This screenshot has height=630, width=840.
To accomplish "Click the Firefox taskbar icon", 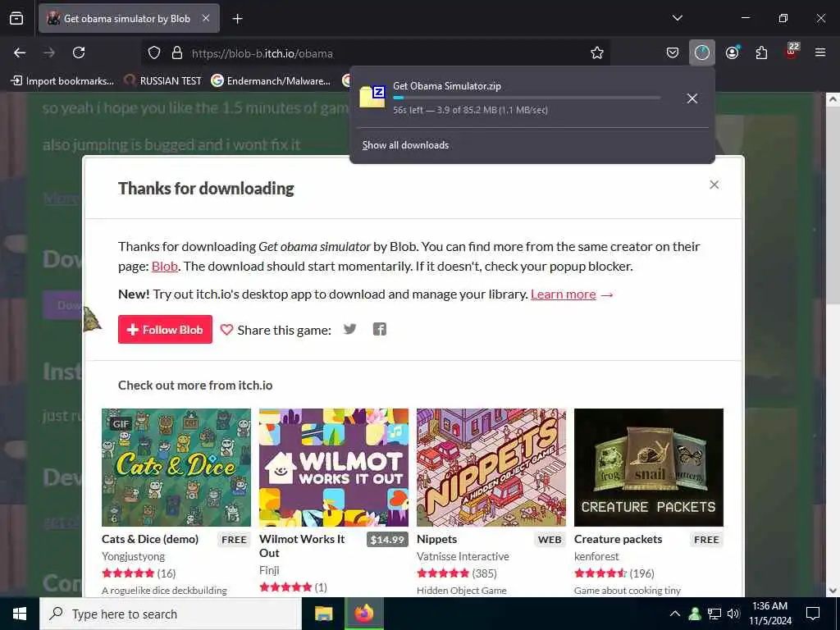I will pos(364,614).
